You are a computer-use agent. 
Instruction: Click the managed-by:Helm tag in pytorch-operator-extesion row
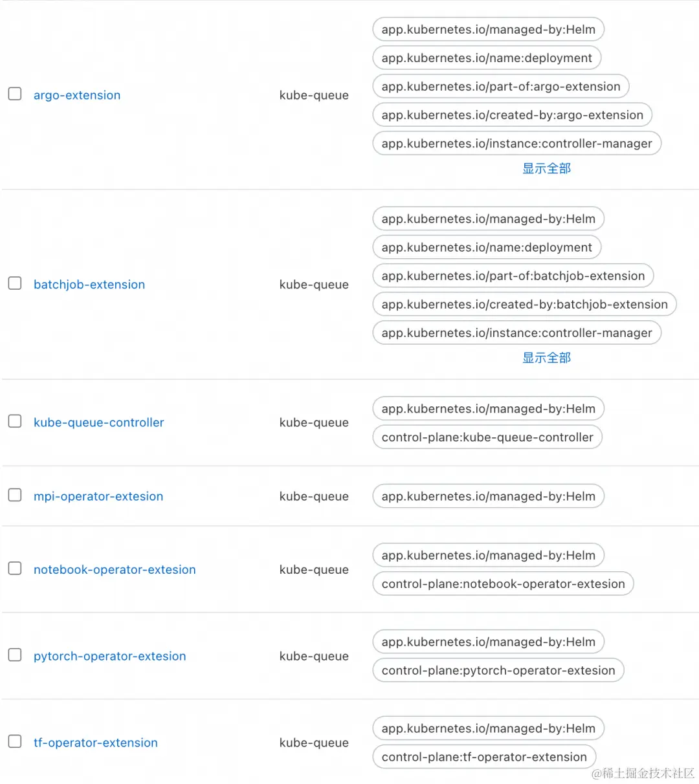(489, 642)
